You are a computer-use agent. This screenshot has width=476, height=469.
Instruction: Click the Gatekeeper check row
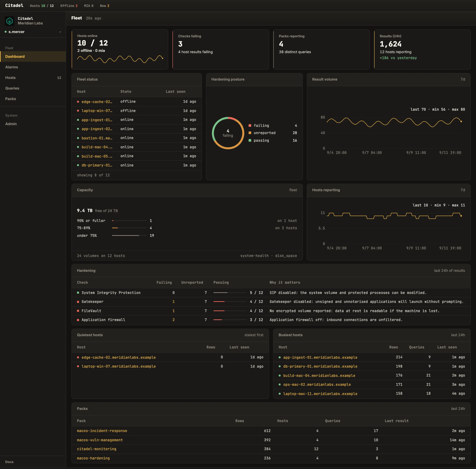[271, 302]
